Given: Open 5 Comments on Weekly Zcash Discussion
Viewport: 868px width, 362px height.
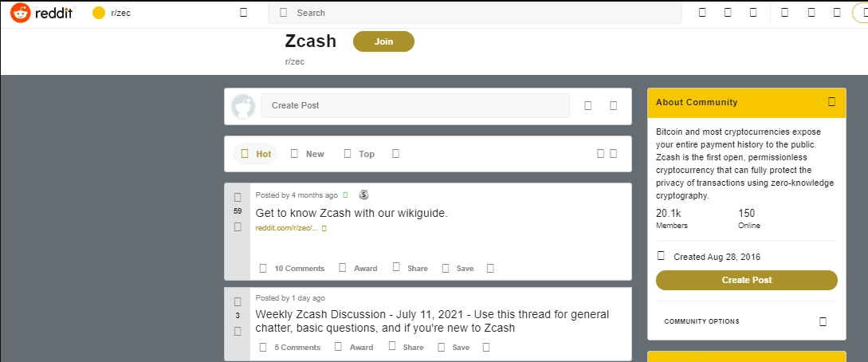Looking at the screenshot, I should pos(290,348).
